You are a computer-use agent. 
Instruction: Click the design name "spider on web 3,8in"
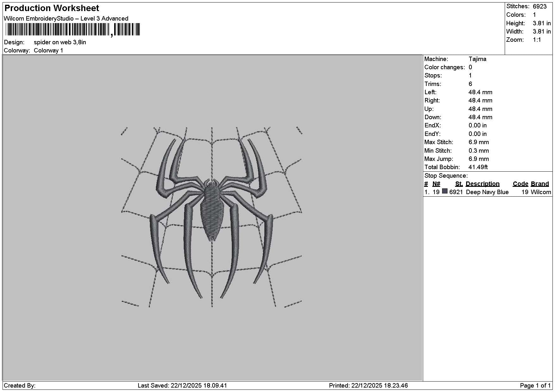60,42
